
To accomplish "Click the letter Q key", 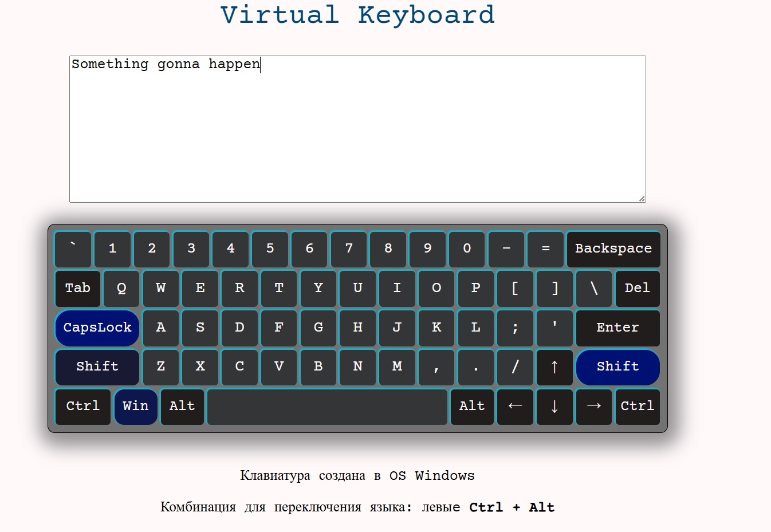I will [x=121, y=289].
